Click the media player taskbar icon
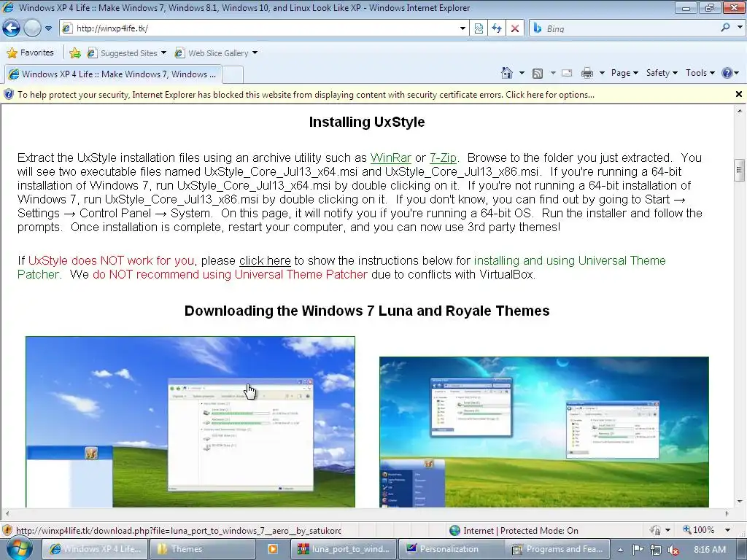 273,549
